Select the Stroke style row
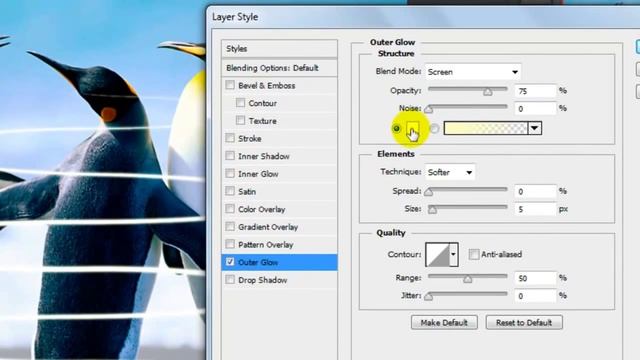Screen dimensions: 640x360 click(279, 138)
